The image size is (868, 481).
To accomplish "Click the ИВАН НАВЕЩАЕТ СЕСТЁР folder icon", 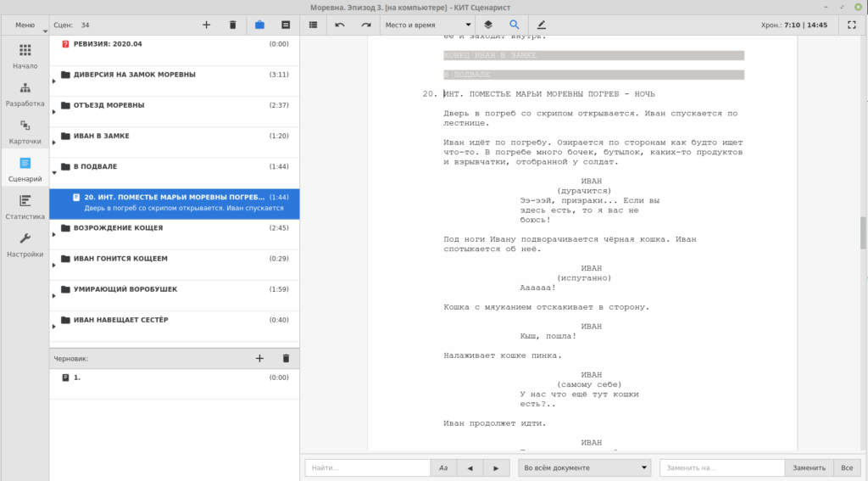I will [65, 320].
